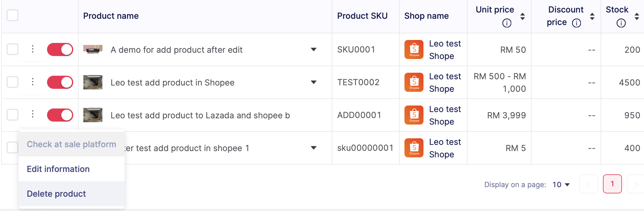The image size is (644, 211).
Task: Disable toggle for A demo product
Action: [x=60, y=49]
